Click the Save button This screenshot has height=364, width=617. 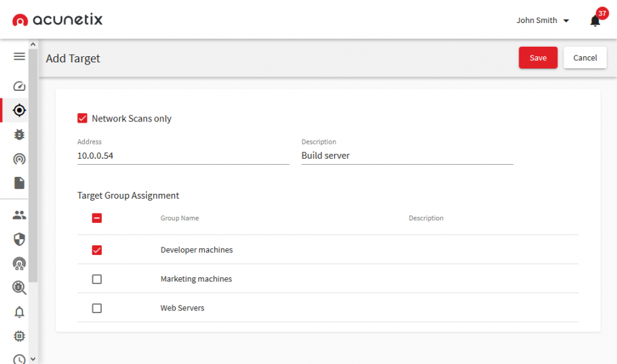(x=538, y=58)
